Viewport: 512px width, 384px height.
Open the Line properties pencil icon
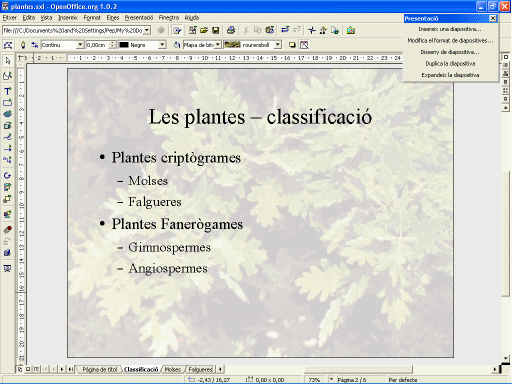[x=23, y=45]
